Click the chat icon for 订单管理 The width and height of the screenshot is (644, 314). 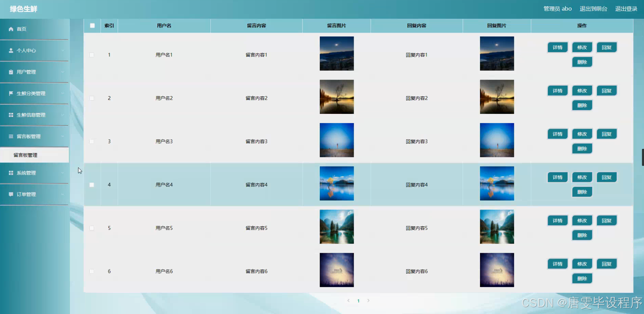[x=11, y=194]
